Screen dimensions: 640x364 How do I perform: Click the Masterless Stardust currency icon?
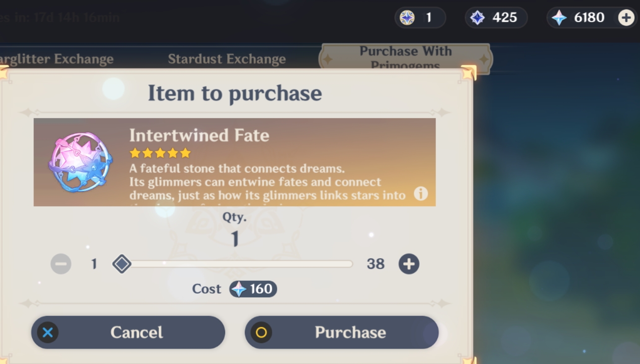(x=478, y=18)
